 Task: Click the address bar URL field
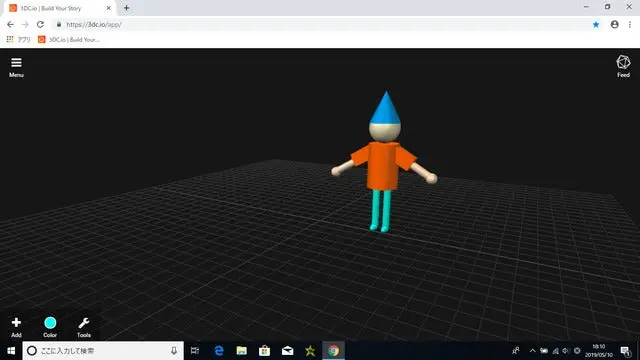[x=322, y=24]
